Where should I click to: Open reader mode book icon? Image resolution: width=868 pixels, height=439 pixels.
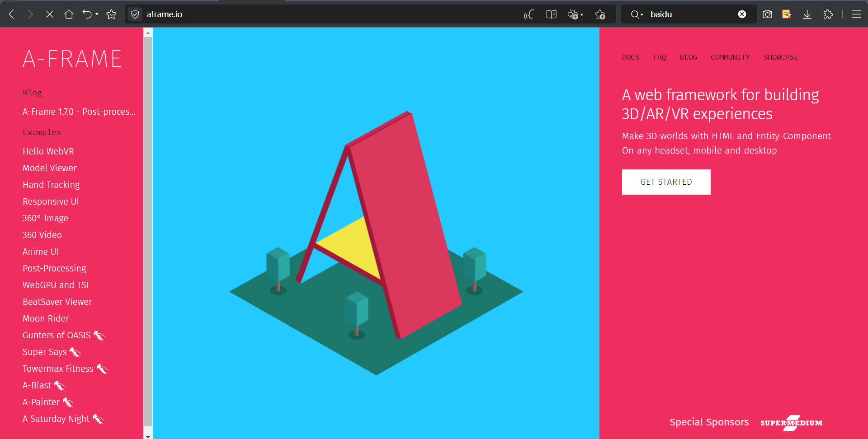click(551, 14)
